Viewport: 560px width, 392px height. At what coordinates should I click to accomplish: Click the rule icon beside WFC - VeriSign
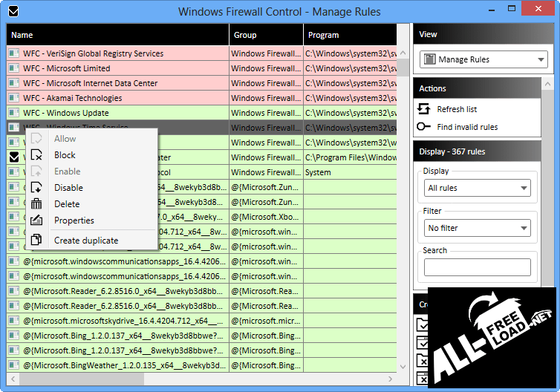[13, 53]
